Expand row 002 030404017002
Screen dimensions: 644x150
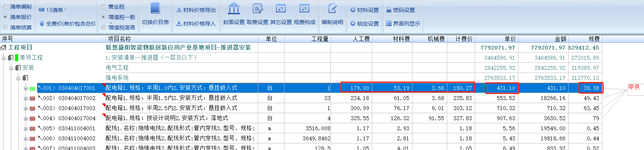tap(26, 98)
